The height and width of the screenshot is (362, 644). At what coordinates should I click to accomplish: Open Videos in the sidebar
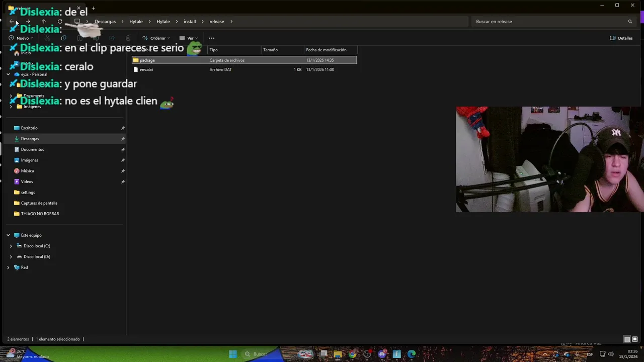coord(27,182)
